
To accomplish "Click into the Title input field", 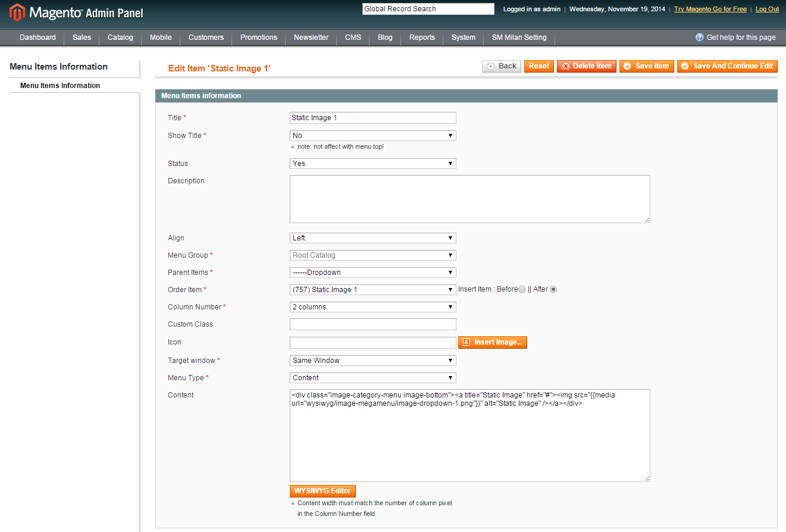I will (x=373, y=118).
